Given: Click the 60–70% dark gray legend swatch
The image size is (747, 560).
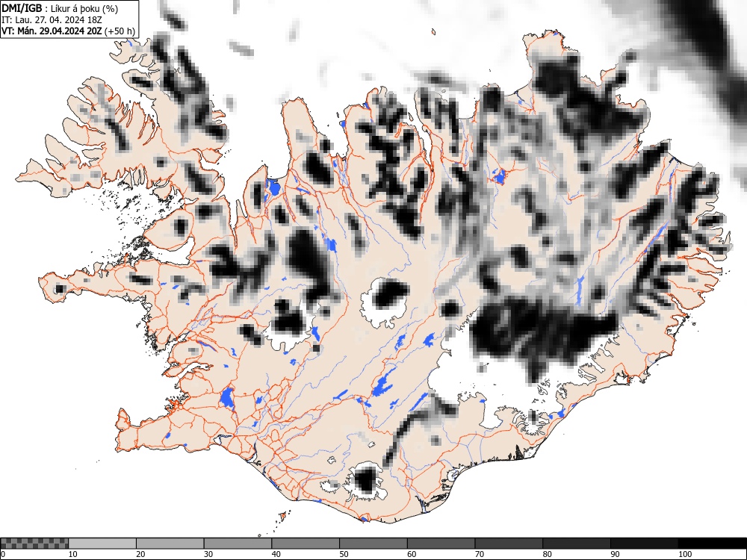Looking at the screenshot, I should [x=441, y=544].
